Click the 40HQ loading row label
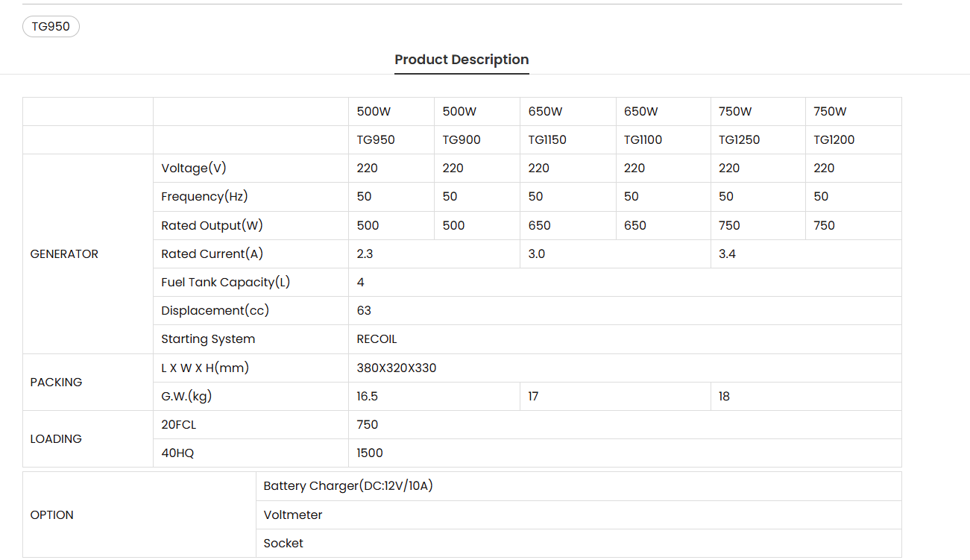Viewport: 970px width, 560px height. [x=177, y=453]
